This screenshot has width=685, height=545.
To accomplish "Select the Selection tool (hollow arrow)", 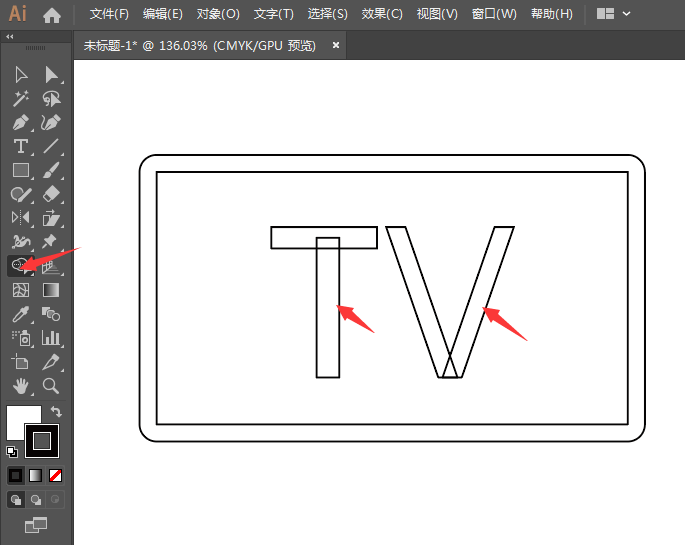I will click(21, 75).
